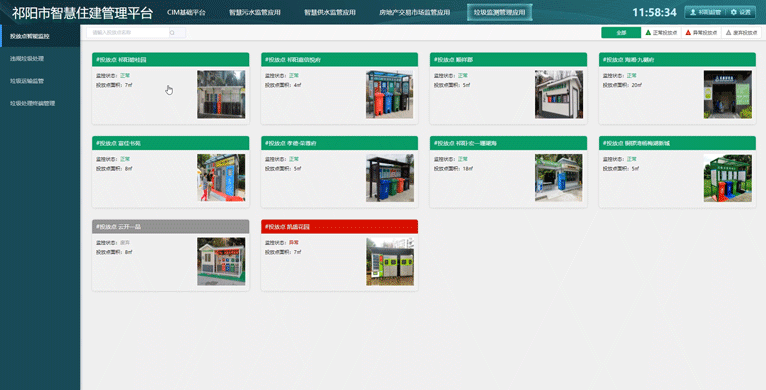Click green triangle 正常投放点 filter icon
Viewport: 766px width, 390px height.
tap(648, 33)
